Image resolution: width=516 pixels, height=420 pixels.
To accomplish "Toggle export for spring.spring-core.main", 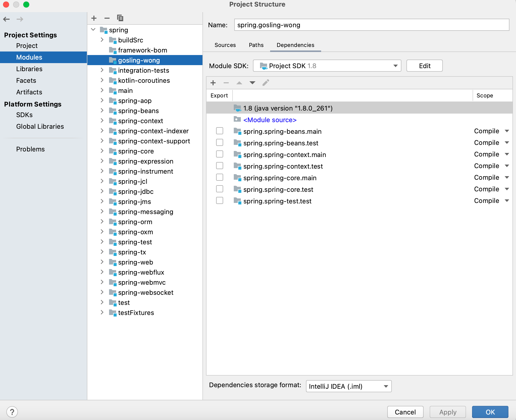I will pos(220,177).
